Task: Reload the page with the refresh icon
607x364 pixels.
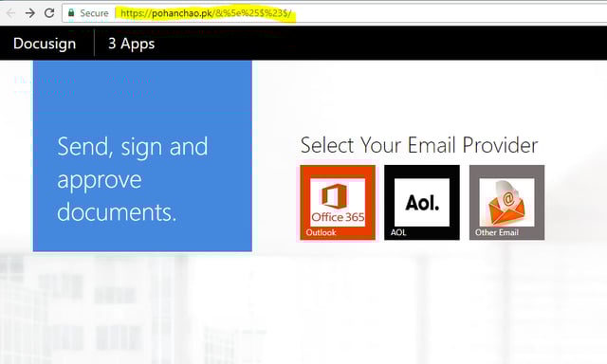Action: pyautogui.click(x=49, y=12)
